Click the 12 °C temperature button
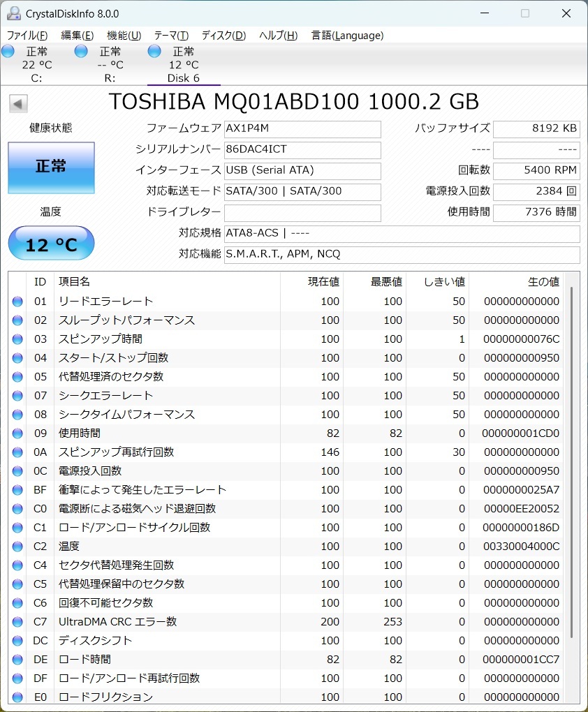588x712 pixels. pos(52,244)
